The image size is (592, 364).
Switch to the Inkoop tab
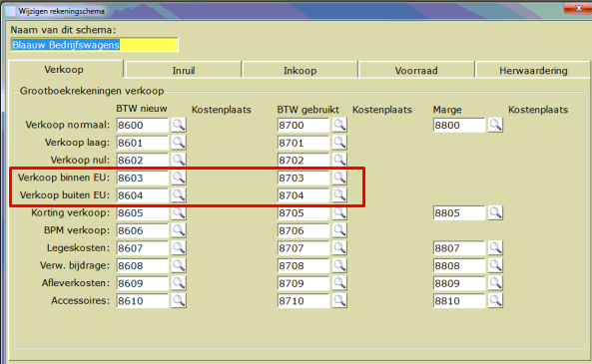tap(300, 71)
